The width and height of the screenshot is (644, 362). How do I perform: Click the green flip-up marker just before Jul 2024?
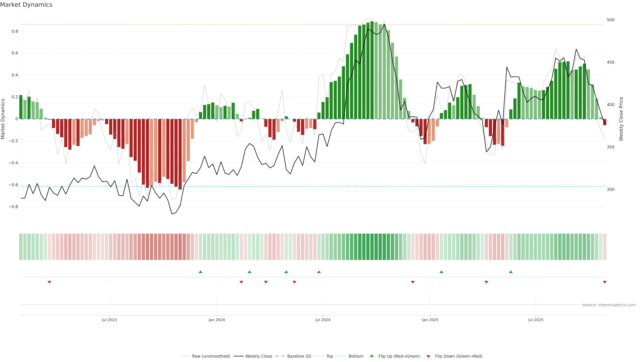pos(319,272)
